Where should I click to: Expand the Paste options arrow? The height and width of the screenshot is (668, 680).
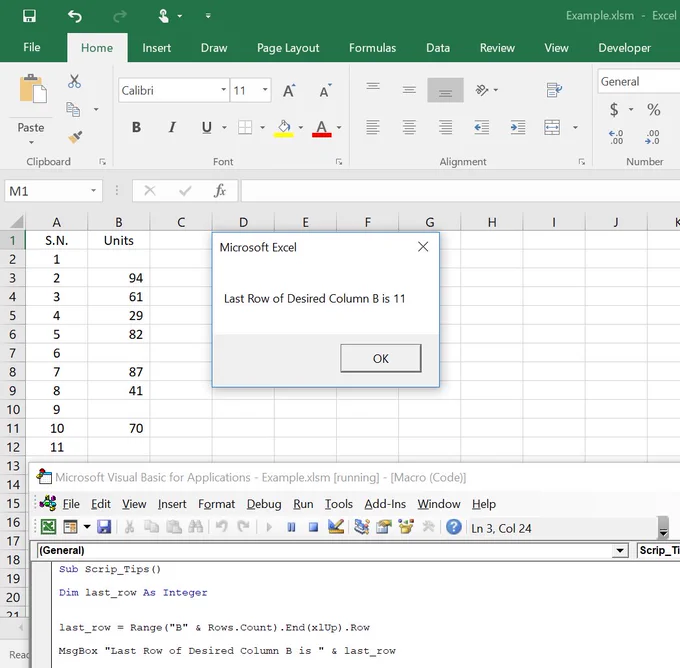31,143
